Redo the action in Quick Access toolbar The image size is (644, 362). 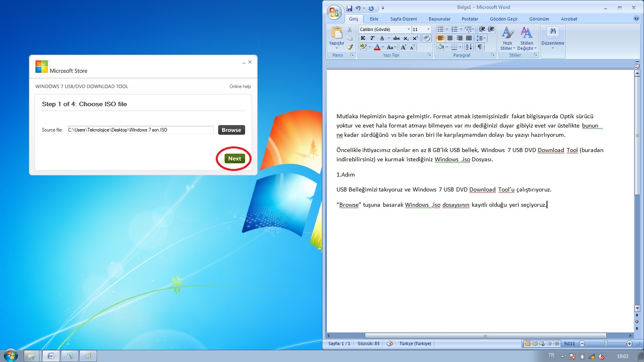click(x=371, y=8)
